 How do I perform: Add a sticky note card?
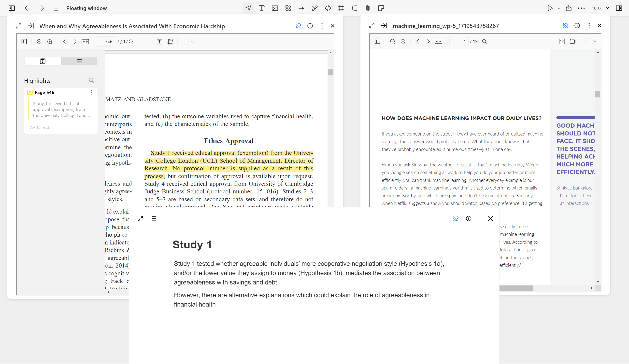[x=381, y=8]
